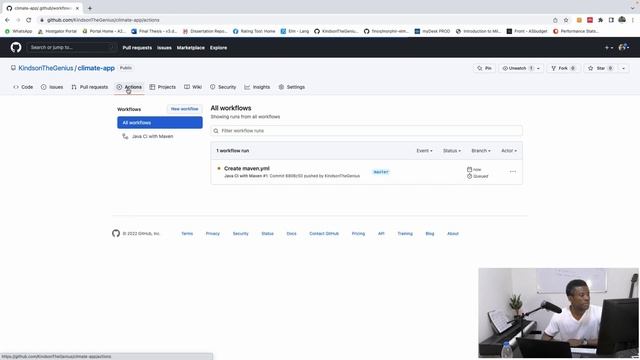Screen dimensions: 640x360
Task: Expand the Actor filter dropdown
Action: pos(509,151)
